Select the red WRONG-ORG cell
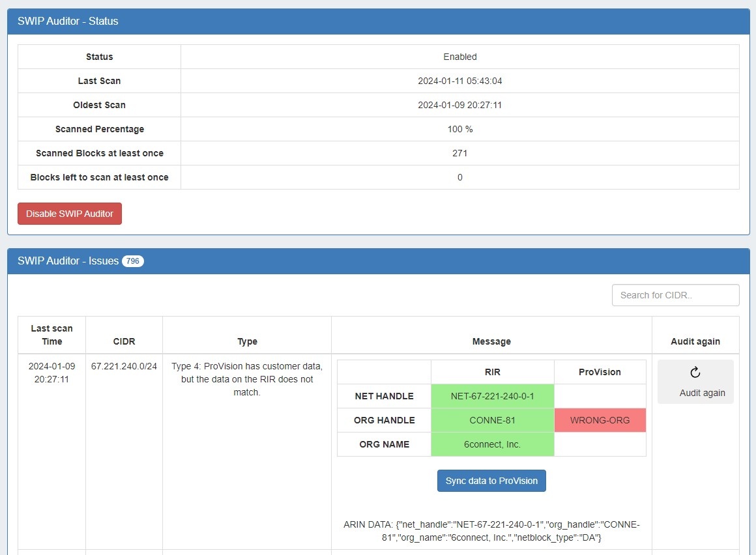The width and height of the screenshot is (756, 555). [x=600, y=420]
